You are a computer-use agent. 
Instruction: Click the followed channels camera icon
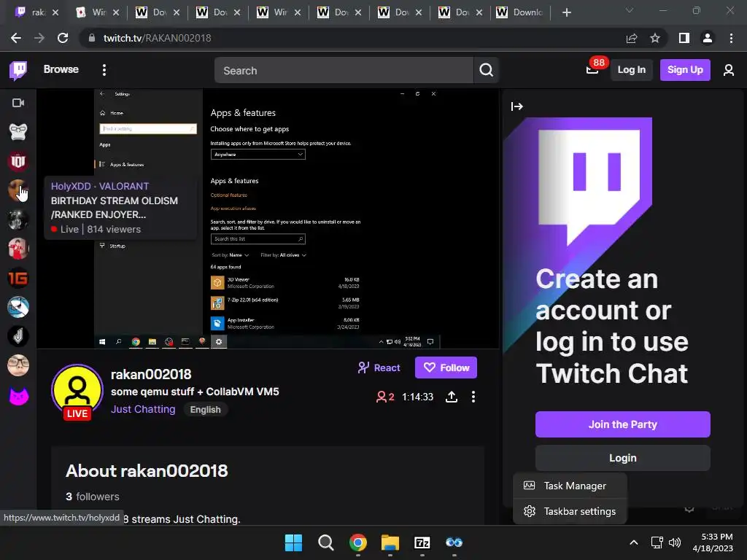tap(18, 103)
